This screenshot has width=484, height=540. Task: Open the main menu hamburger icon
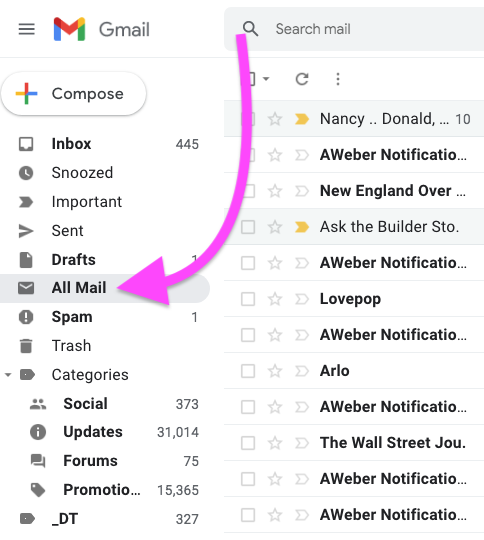27,29
